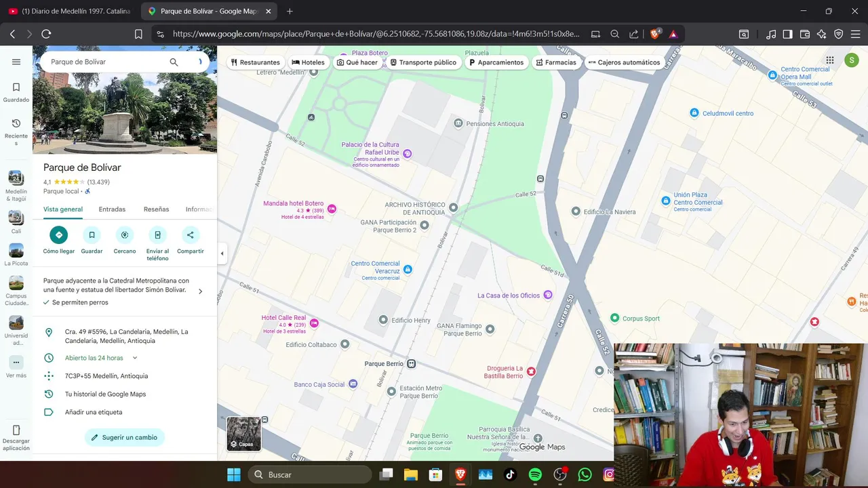Click the Corpus Sport map pin
The width and height of the screenshot is (868, 488).
point(615,318)
